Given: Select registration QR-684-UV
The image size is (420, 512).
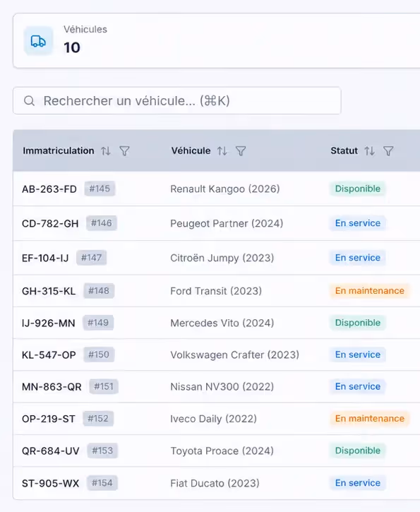Looking at the screenshot, I should (x=51, y=451).
